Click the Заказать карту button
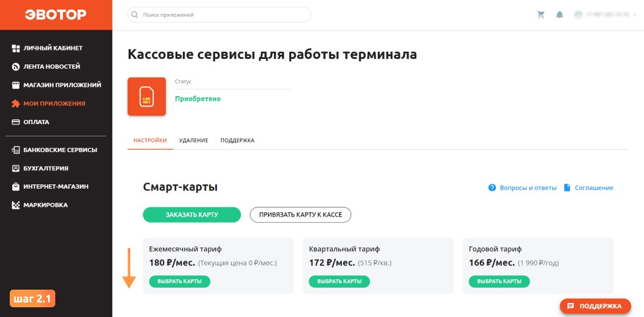 [192, 215]
